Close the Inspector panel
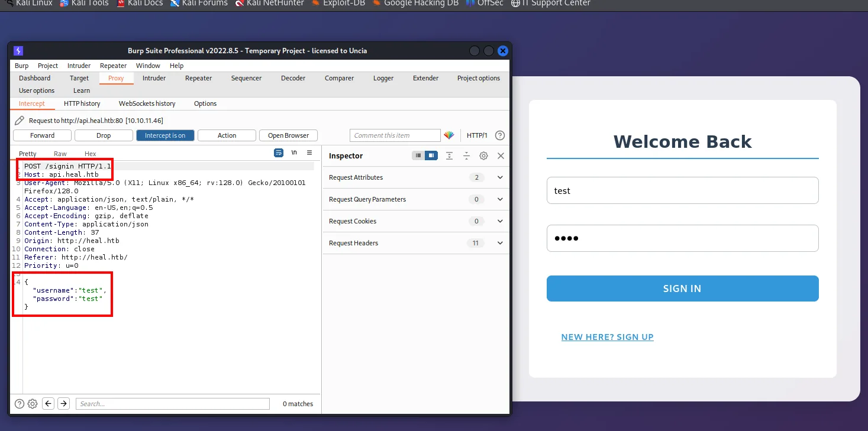The width and height of the screenshot is (868, 431). (501, 155)
